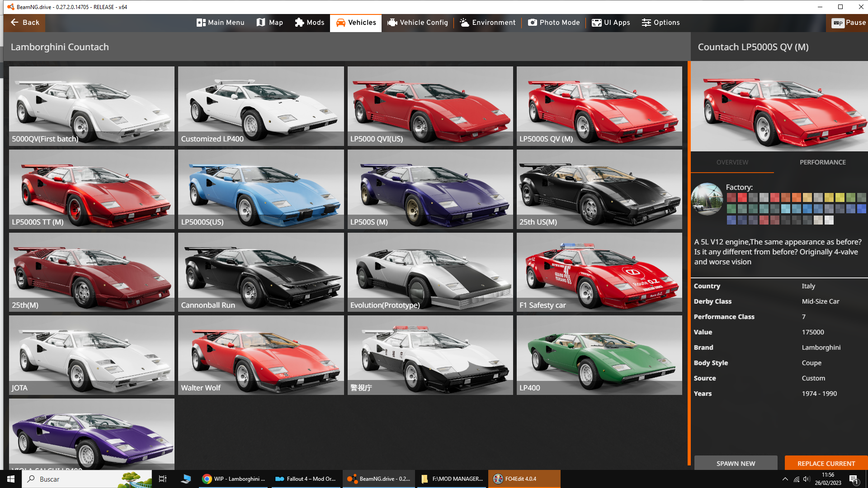Select the green LP400 car
This screenshot has width=868, height=488.
point(599,355)
